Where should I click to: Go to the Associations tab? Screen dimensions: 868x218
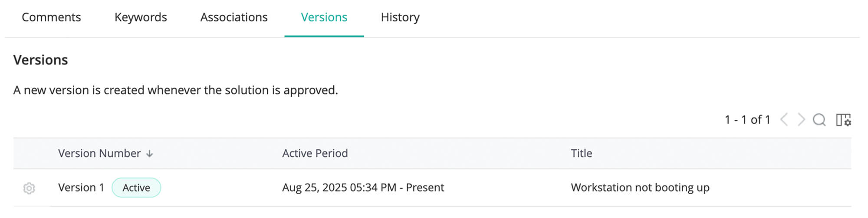point(234,17)
